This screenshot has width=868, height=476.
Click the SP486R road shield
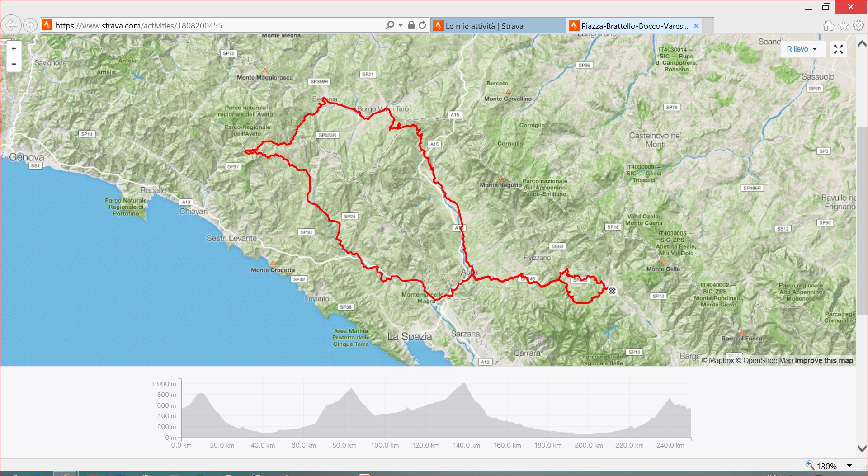pyautogui.click(x=752, y=188)
